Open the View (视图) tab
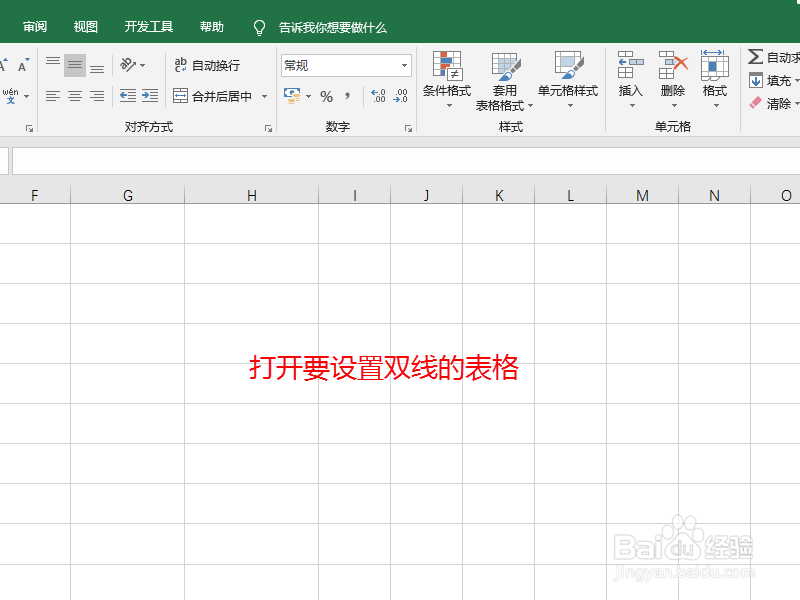 pos(86,27)
